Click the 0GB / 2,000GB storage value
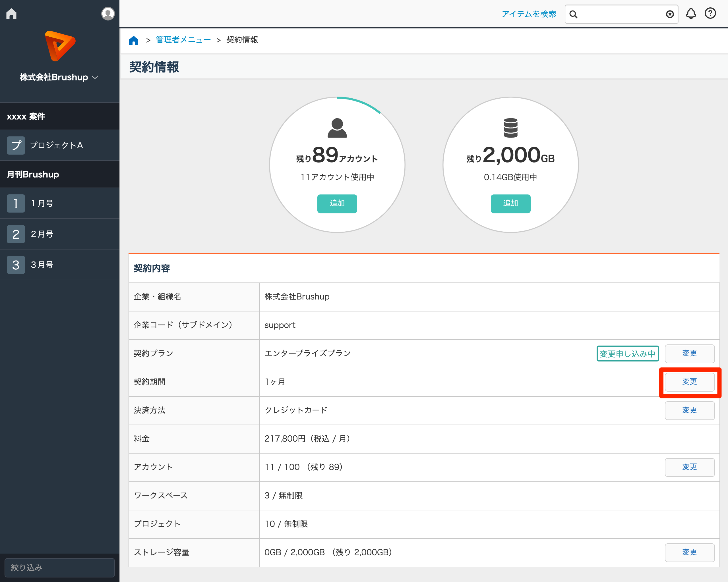The height and width of the screenshot is (582, 728). tap(329, 552)
